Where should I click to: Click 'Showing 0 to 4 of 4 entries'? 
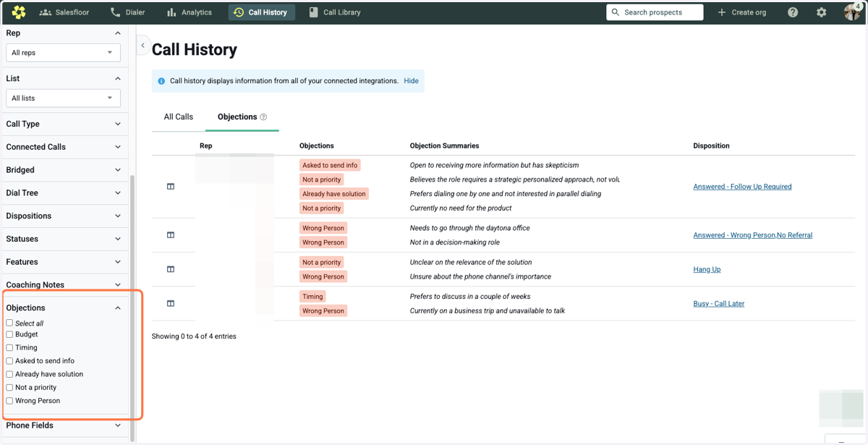coord(194,336)
